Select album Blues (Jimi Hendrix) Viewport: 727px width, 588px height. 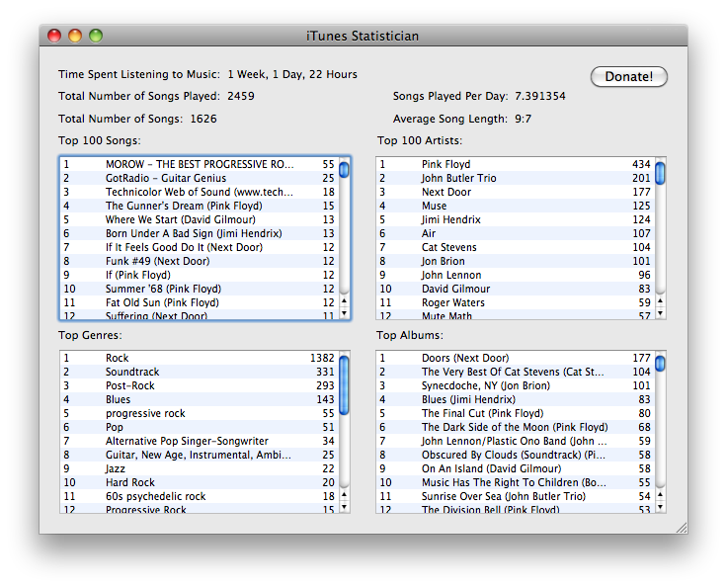coord(516,399)
